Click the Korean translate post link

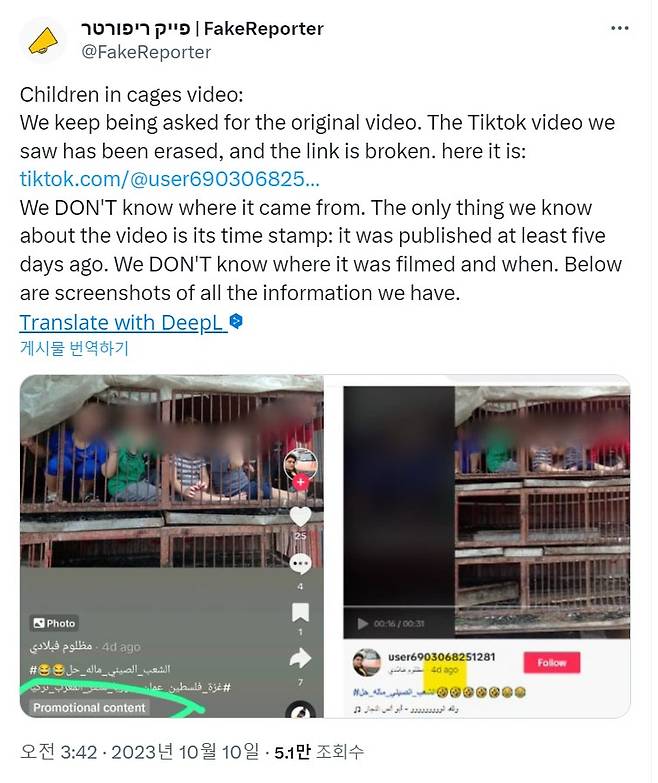74,348
